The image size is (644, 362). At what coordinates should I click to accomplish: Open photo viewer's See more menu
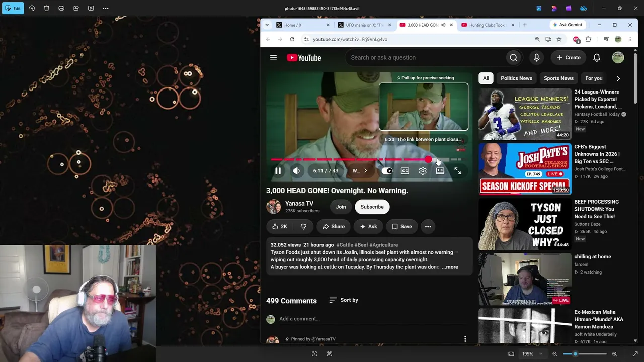click(x=106, y=8)
